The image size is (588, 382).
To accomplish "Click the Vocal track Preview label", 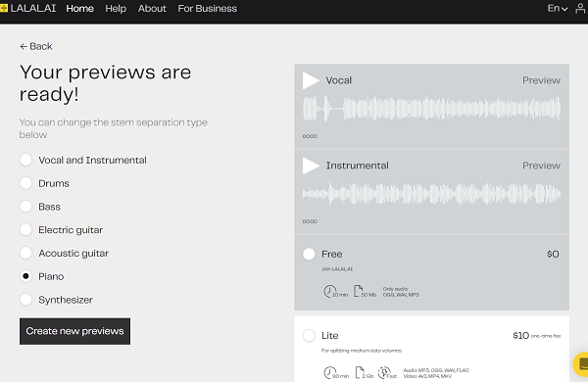I will [x=542, y=80].
